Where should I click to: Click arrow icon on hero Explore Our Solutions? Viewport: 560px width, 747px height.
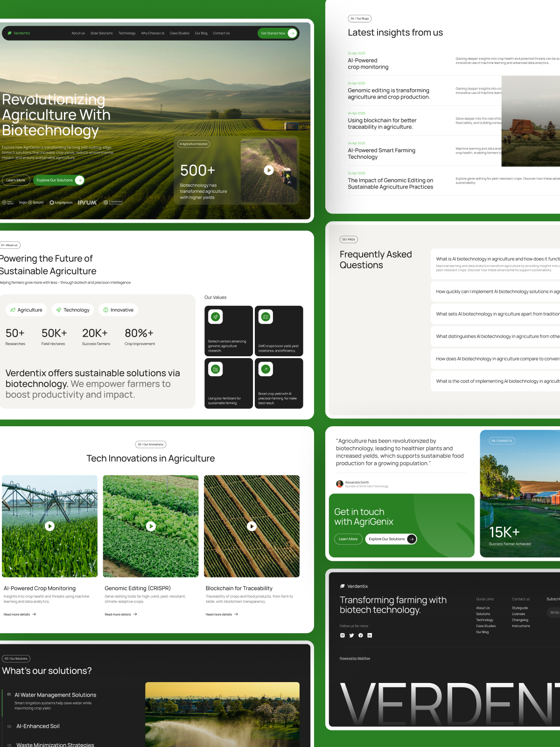tap(79, 180)
